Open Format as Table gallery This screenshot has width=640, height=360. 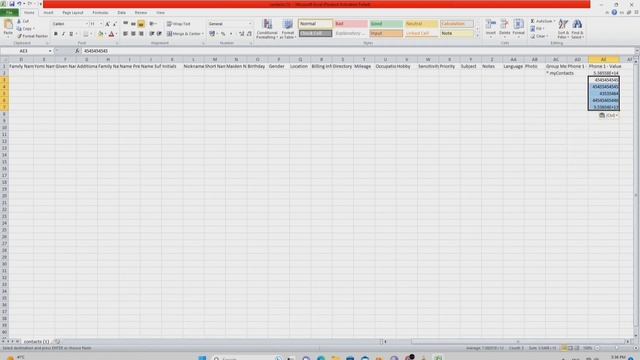point(288,29)
